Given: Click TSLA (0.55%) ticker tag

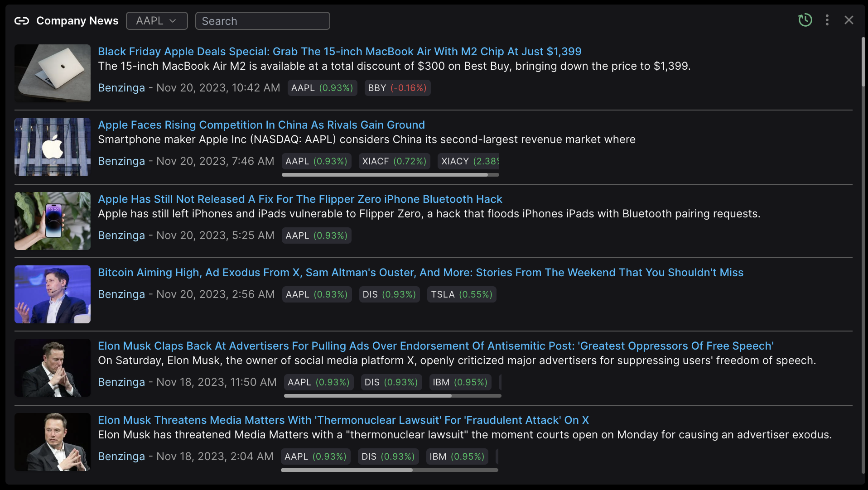Looking at the screenshot, I should click(462, 294).
